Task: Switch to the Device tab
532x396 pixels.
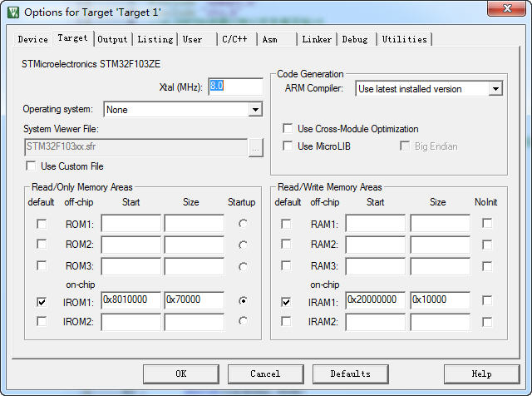Action: (x=33, y=39)
